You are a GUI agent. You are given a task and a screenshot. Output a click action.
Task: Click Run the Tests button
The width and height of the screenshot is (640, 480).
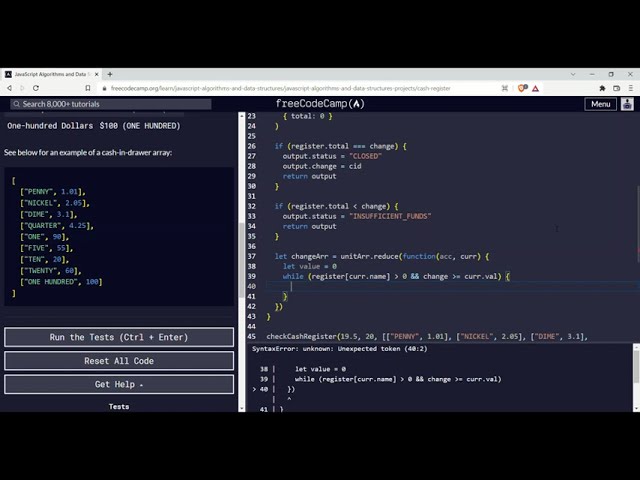(119, 337)
